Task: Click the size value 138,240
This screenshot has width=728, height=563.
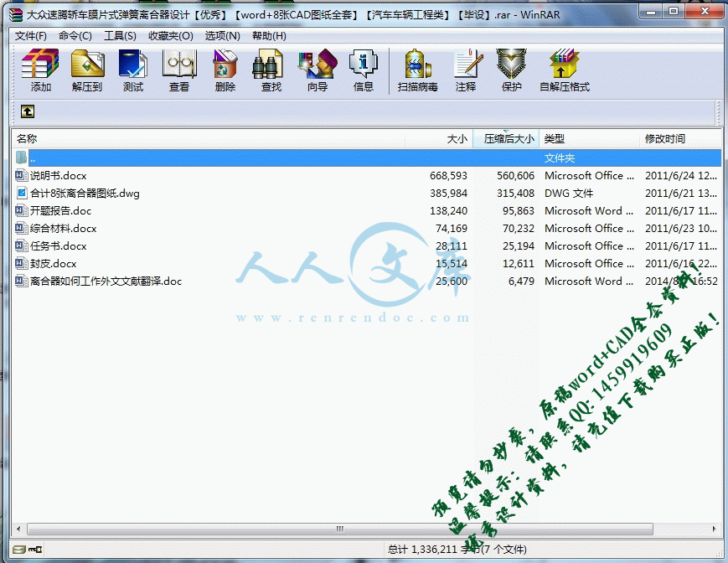Action: pyautogui.click(x=448, y=211)
